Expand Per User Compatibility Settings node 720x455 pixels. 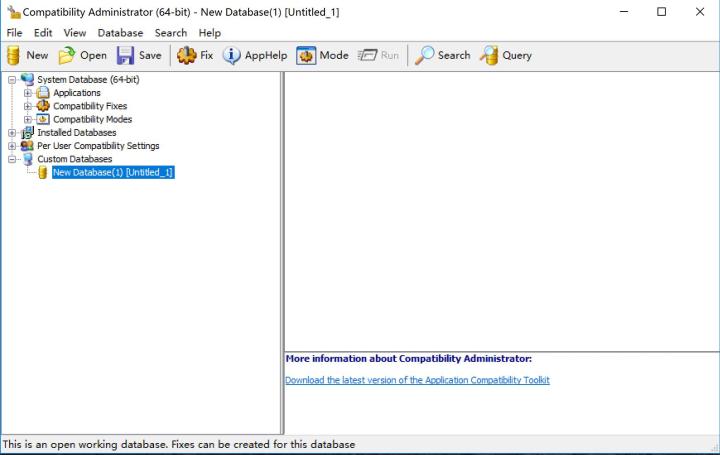[12, 146]
